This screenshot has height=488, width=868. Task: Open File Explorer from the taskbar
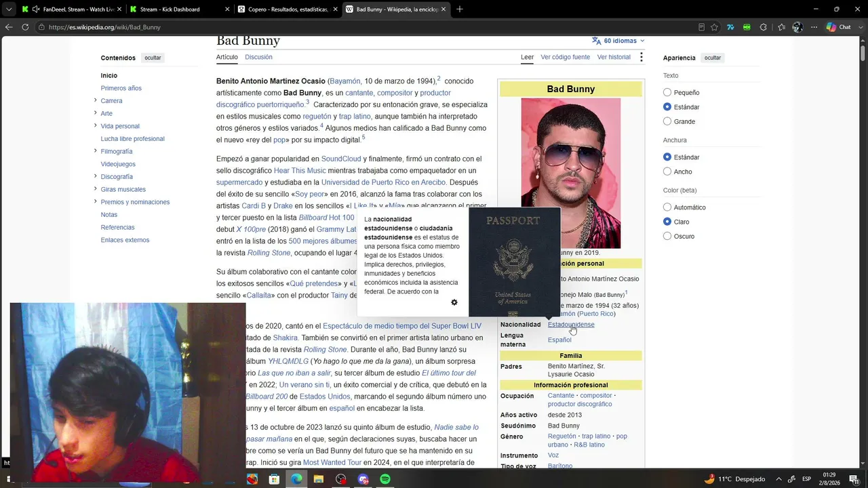(319, 479)
